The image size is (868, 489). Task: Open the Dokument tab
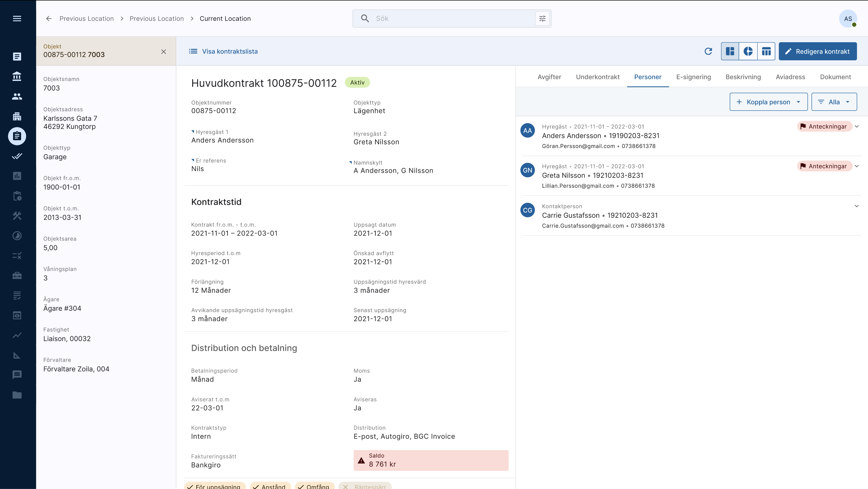point(835,77)
